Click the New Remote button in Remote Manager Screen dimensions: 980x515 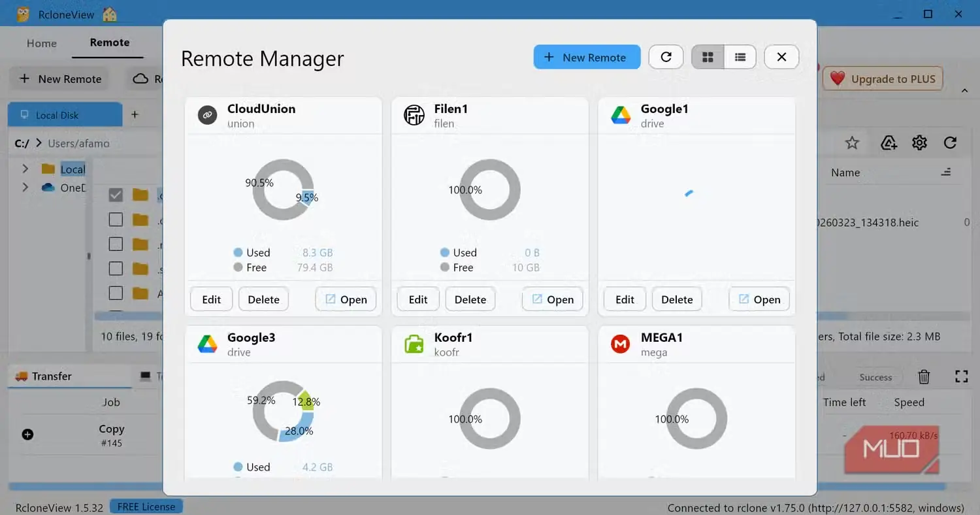(587, 57)
